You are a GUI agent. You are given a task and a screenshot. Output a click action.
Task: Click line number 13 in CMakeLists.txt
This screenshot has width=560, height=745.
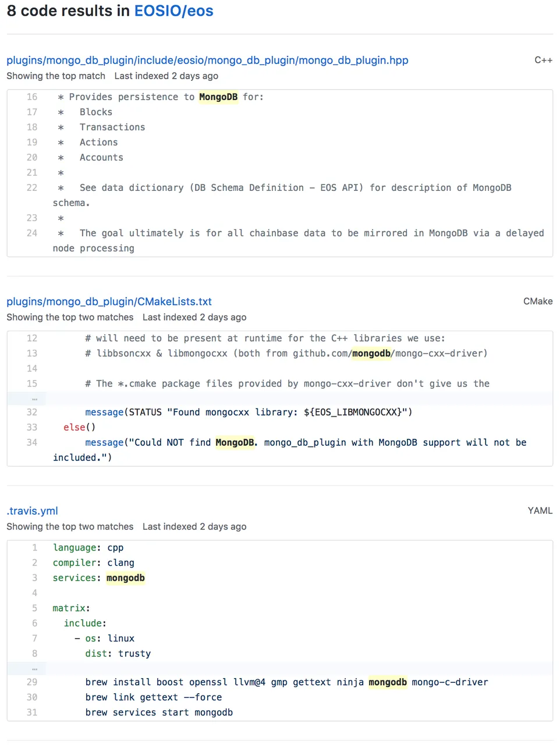coord(32,353)
